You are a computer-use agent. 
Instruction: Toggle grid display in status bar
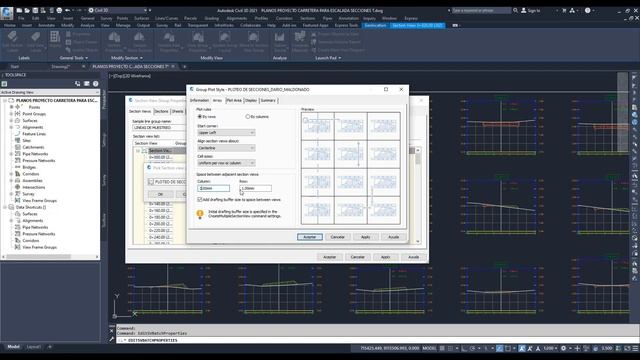point(442,348)
